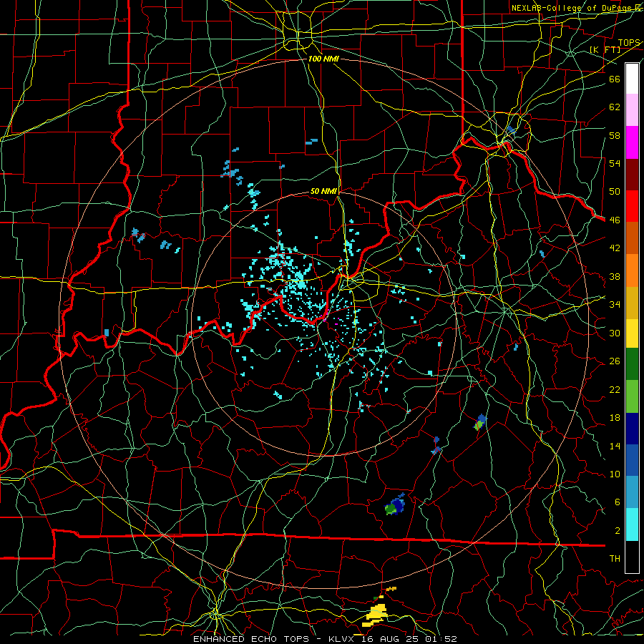The height and width of the screenshot is (644, 644).
Task: Click the black TH threshold legend band
Action: 632,557
